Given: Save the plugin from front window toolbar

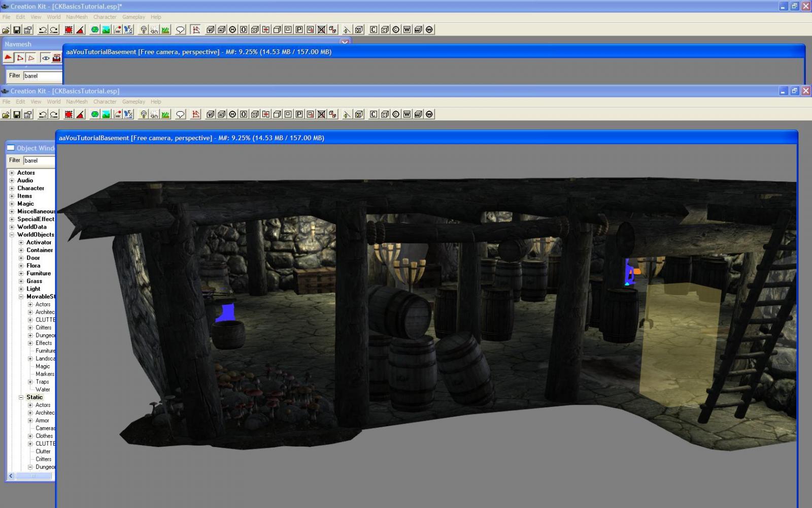Looking at the screenshot, I should (x=17, y=115).
